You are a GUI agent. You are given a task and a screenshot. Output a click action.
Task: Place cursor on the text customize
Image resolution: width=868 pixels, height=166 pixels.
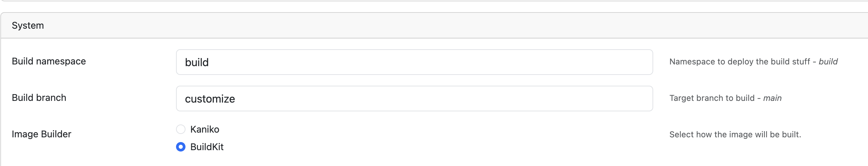[210, 99]
